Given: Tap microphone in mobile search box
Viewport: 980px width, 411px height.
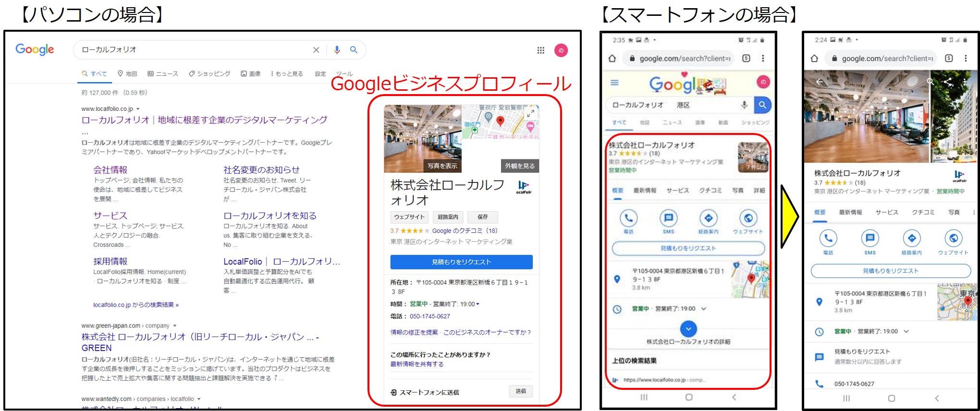Looking at the screenshot, I should (744, 105).
